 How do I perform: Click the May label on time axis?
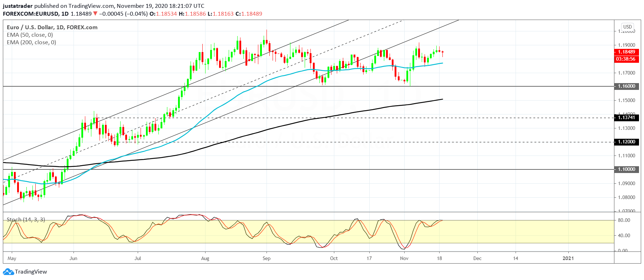[12, 258]
